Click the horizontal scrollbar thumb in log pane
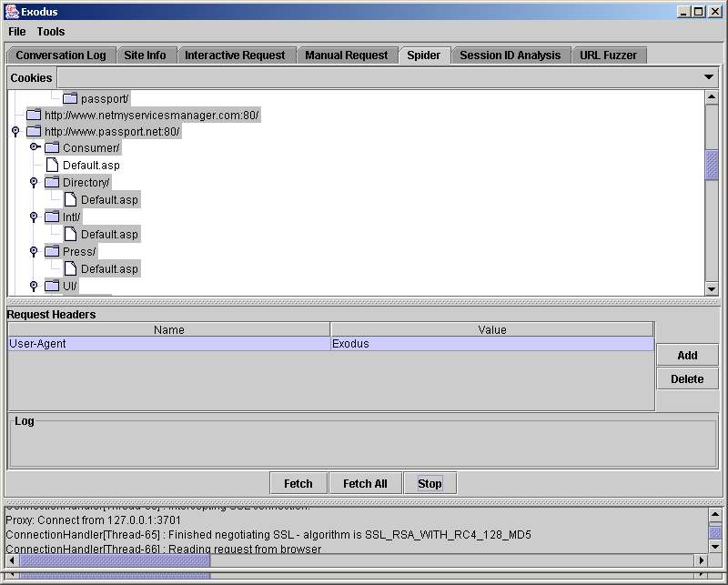728x585 pixels. [x=115, y=560]
